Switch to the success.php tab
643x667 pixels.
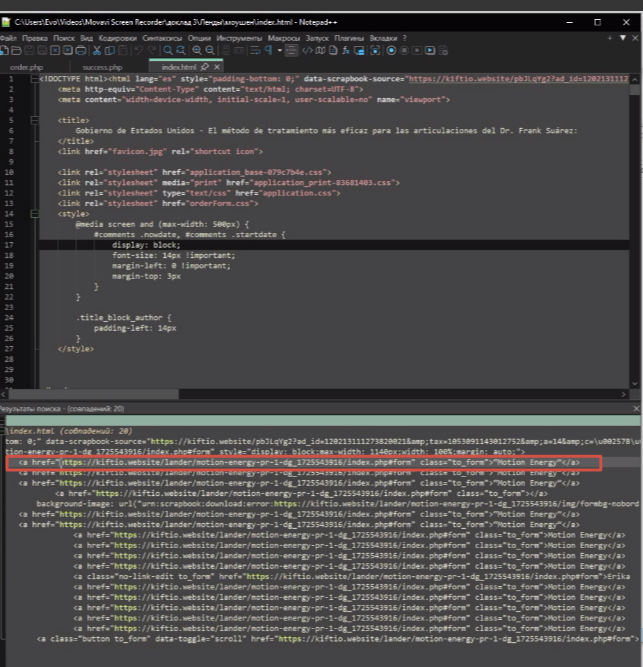pyautogui.click(x=102, y=67)
